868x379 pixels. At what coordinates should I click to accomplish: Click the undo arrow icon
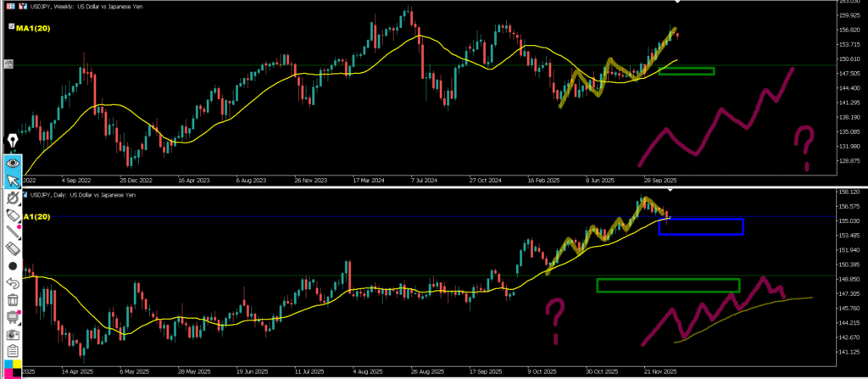(x=13, y=283)
